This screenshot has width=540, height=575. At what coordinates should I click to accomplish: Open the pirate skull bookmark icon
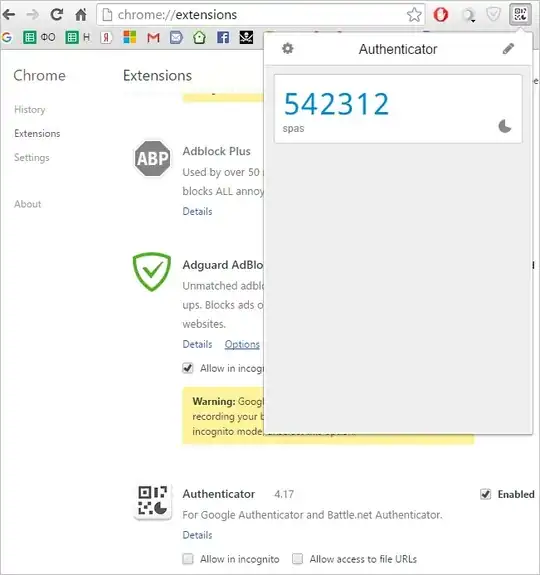point(246,37)
